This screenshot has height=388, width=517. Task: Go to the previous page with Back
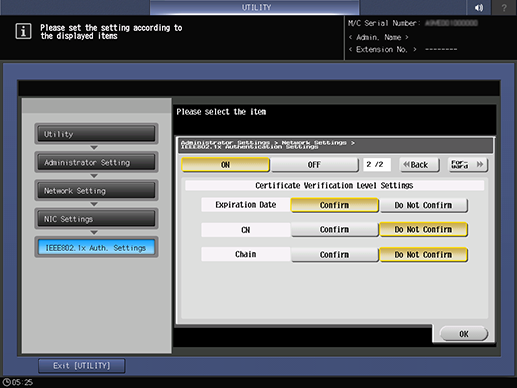click(x=420, y=165)
